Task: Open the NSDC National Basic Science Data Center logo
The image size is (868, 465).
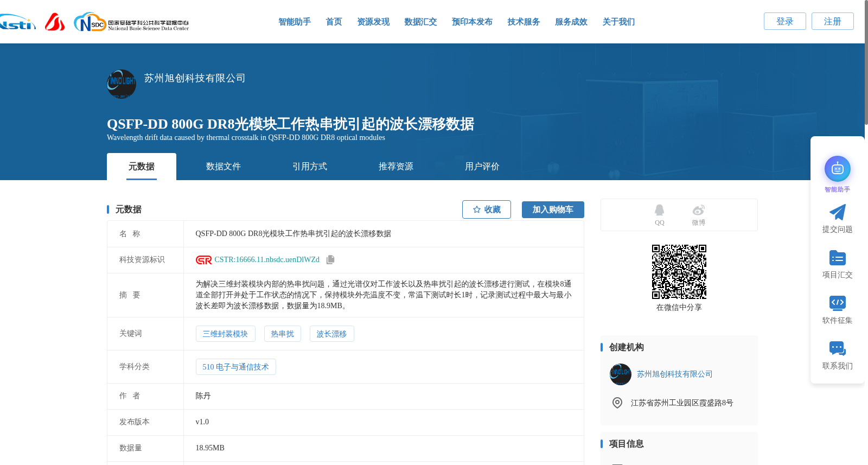Action: coord(131,22)
